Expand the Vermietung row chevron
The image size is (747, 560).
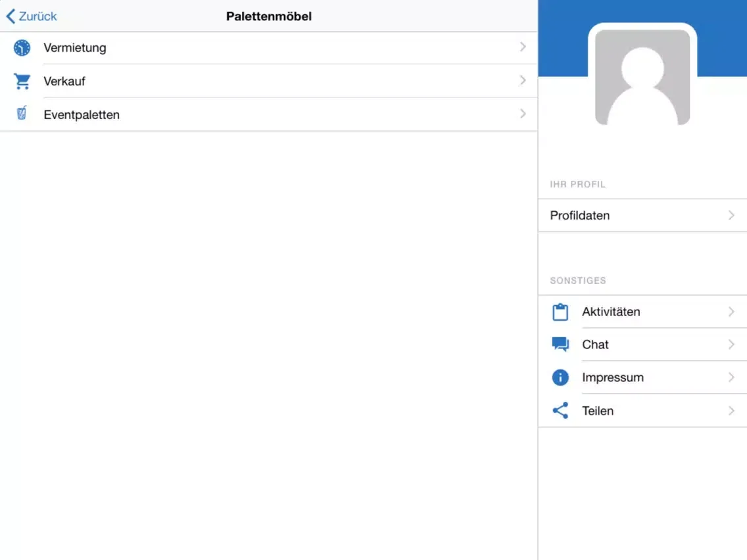[x=523, y=47]
